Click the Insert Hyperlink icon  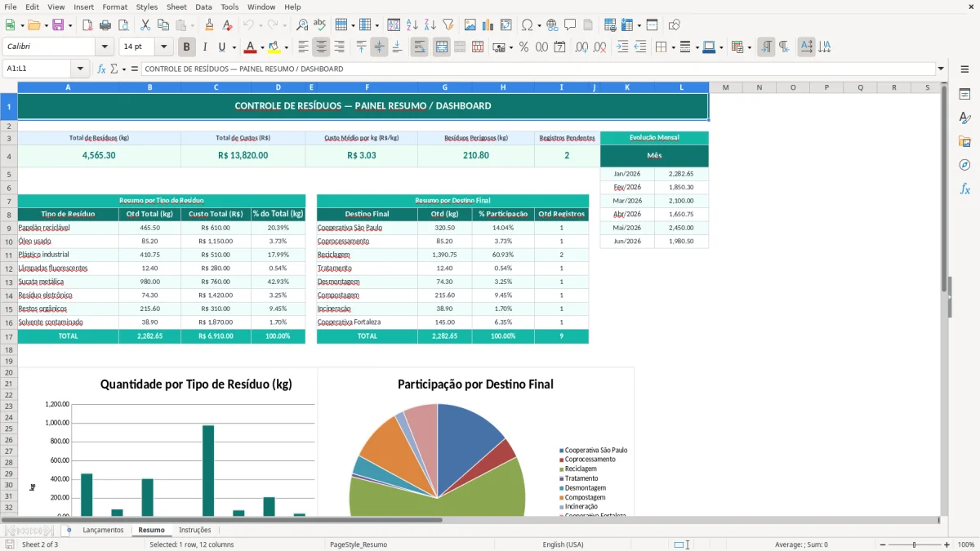point(552,25)
